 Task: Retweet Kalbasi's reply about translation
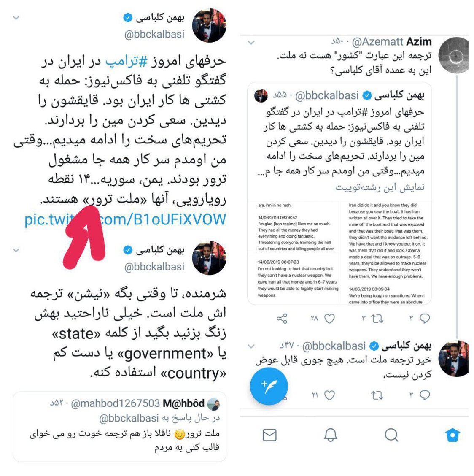pos(377,395)
